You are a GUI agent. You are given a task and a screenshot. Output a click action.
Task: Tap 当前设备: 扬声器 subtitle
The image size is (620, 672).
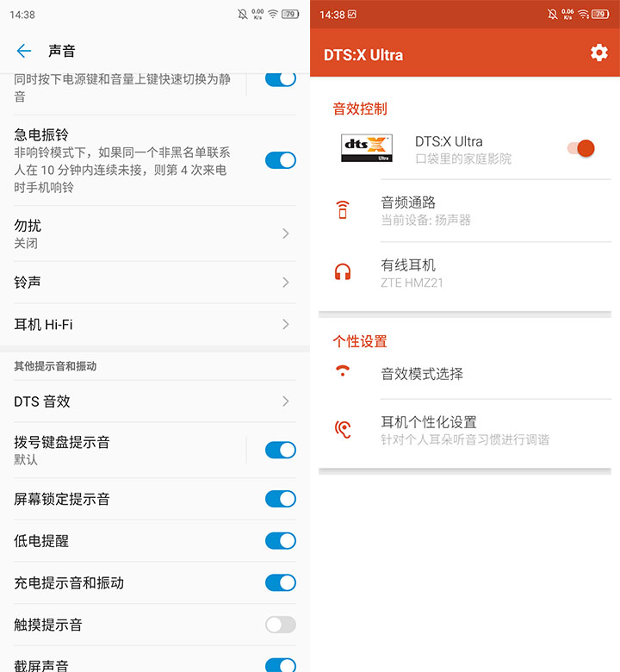(x=426, y=220)
